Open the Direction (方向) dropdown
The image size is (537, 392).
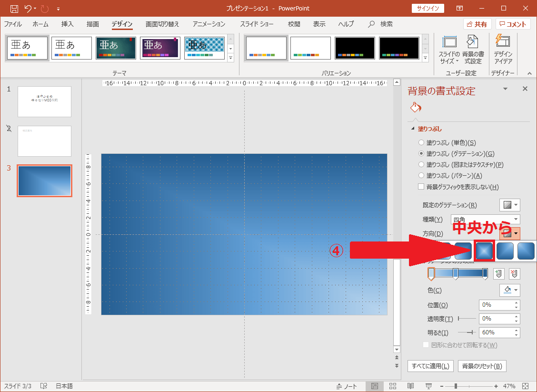(510, 234)
